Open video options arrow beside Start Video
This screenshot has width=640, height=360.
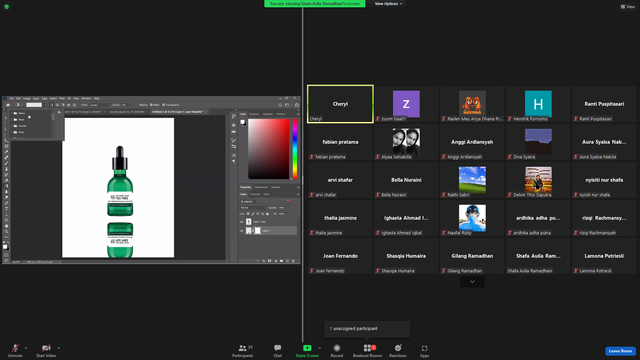point(58,348)
